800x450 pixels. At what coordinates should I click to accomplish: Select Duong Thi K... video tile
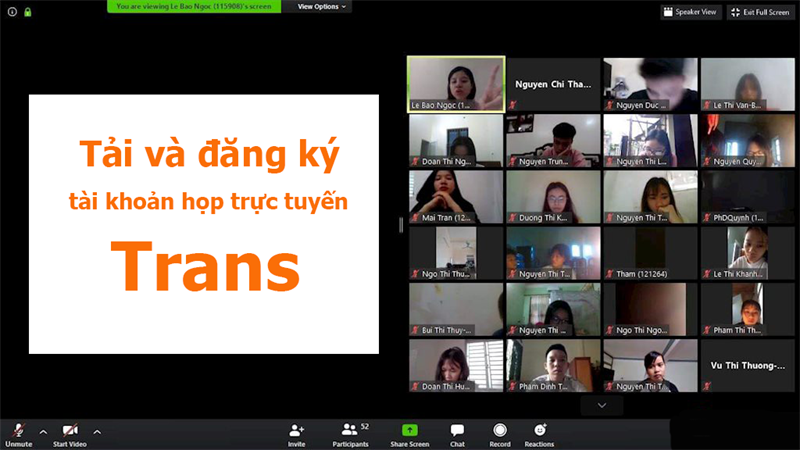click(553, 197)
